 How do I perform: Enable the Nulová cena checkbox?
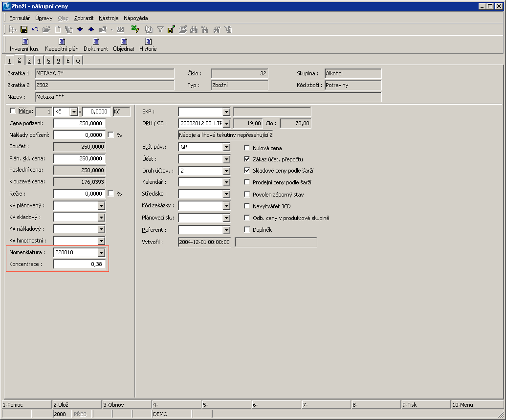click(x=247, y=148)
